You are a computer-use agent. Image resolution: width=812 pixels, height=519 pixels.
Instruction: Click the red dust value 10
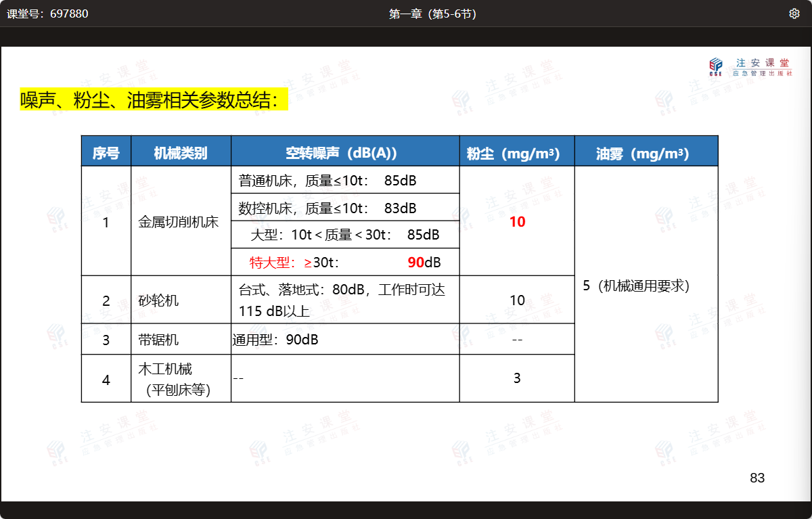click(517, 222)
